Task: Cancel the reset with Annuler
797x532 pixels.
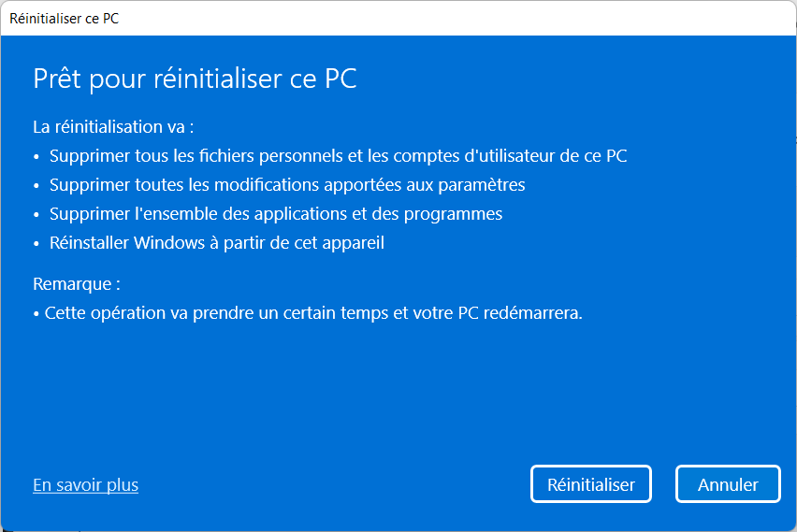Action: coord(728,484)
